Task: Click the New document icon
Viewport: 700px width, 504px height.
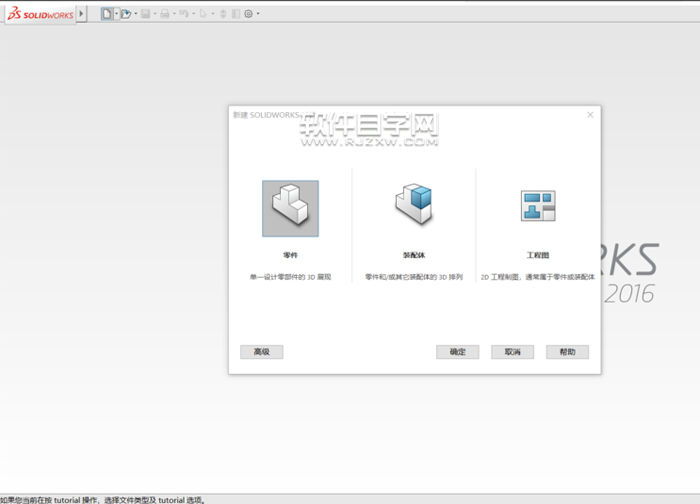Action: coord(107,14)
